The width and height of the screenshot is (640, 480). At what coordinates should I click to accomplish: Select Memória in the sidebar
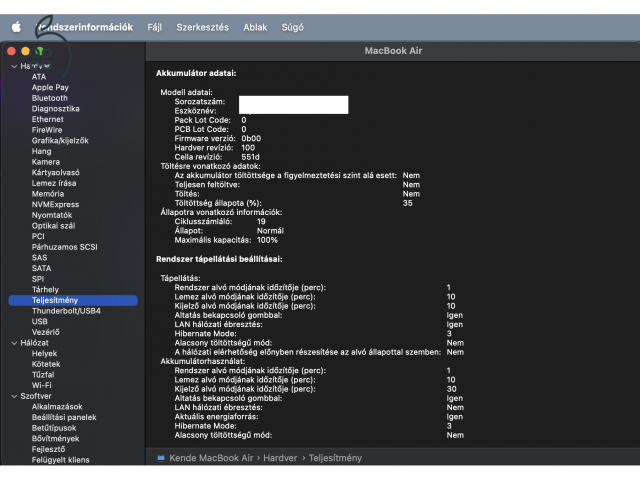pyautogui.click(x=48, y=193)
